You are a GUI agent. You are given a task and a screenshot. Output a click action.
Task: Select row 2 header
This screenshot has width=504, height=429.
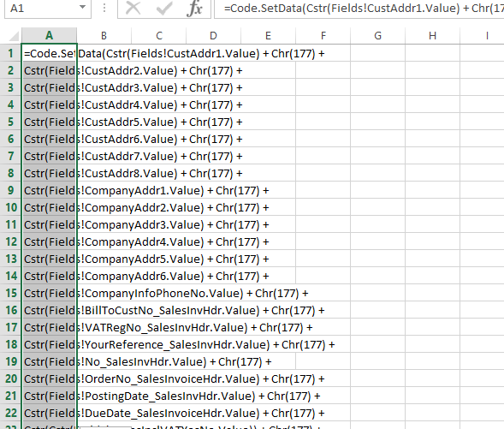click(10, 70)
